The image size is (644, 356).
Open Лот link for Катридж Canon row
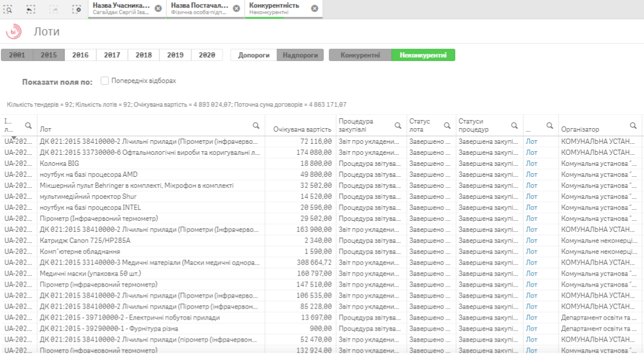(x=532, y=241)
